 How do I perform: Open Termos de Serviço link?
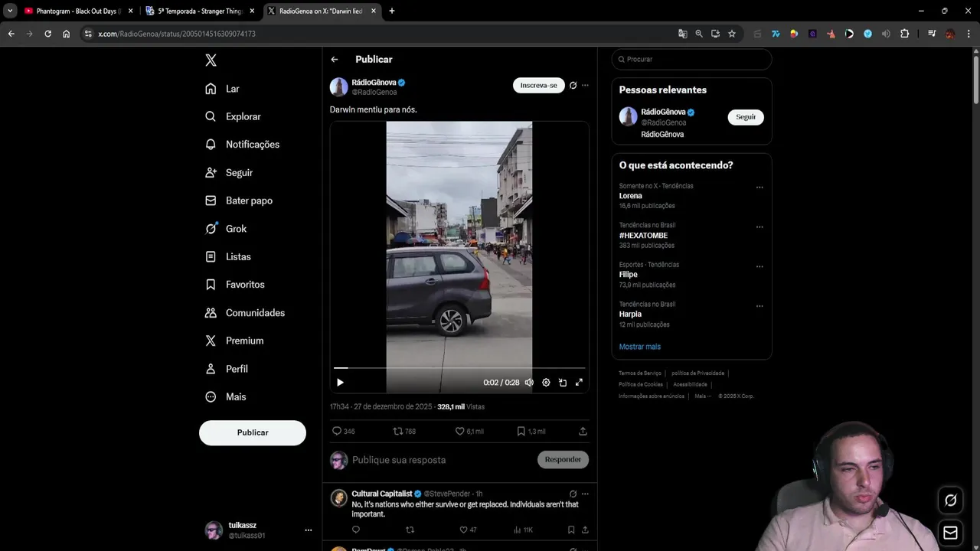tap(640, 373)
